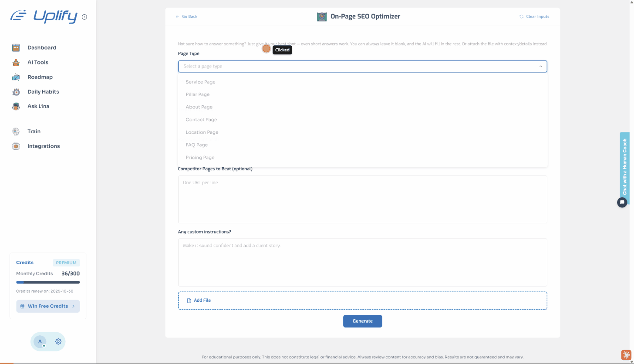Image resolution: width=634 pixels, height=364 pixels.
Task: Open Daily Habits icon
Action: 16,92
